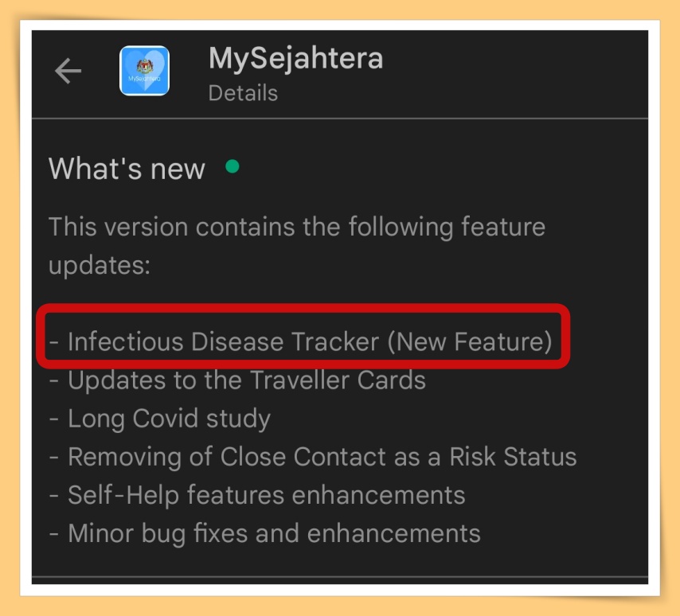This screenshot has width=680, height=616.
Task: Select the Long Covid study entry
Action: click(160, 419)
